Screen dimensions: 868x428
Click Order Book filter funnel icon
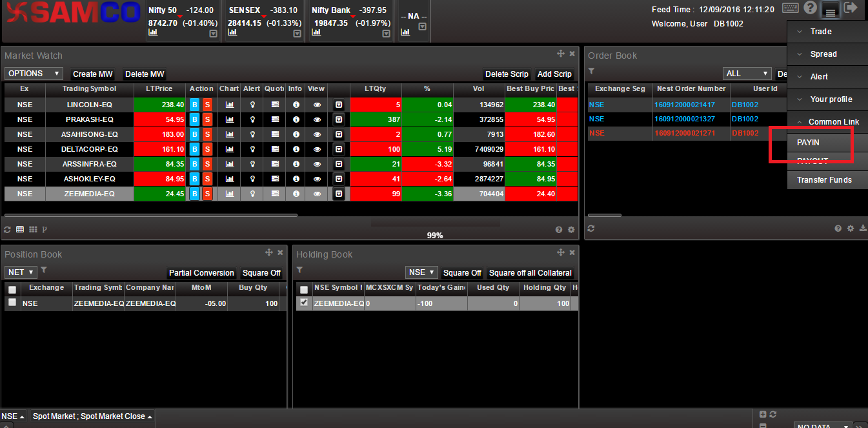click(591, 71)
